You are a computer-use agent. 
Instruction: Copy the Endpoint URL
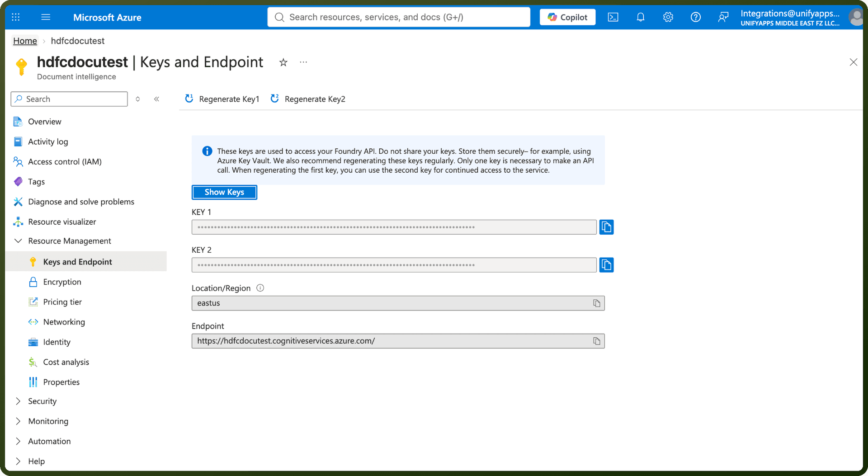(597, 341)
